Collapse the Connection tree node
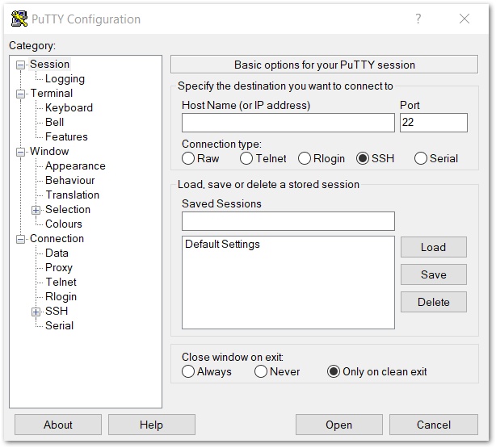 [20, 239]
